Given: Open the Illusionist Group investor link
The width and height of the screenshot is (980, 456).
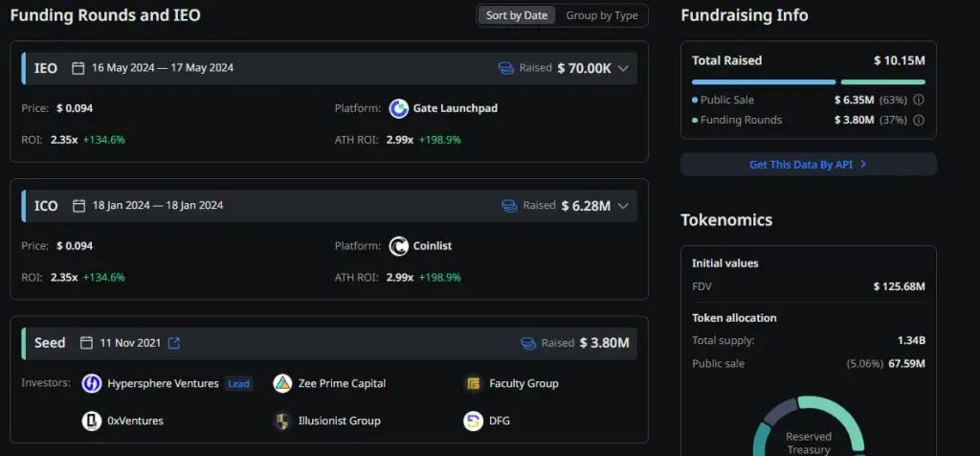Looking at the screenshot, I should pos(338,421).
